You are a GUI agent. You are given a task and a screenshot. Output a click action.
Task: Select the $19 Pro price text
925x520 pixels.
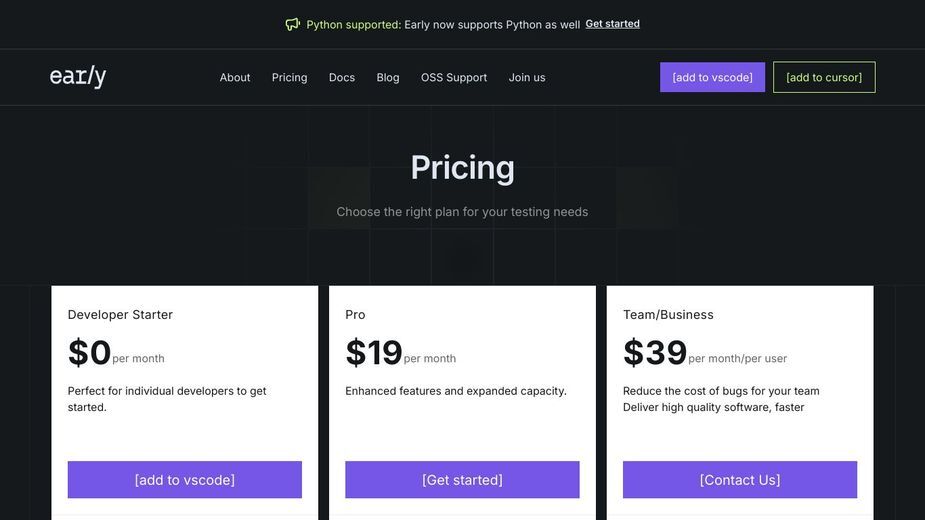coord(374,352)
